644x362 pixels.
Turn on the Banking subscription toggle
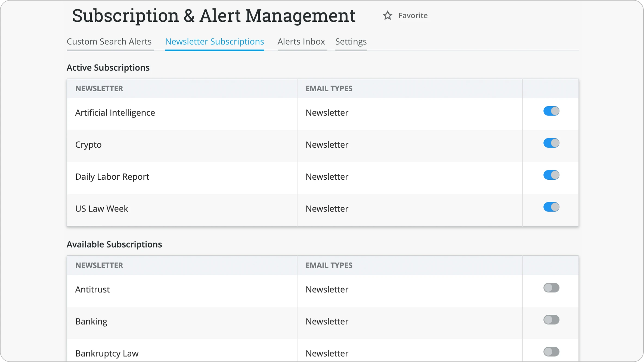551,320
